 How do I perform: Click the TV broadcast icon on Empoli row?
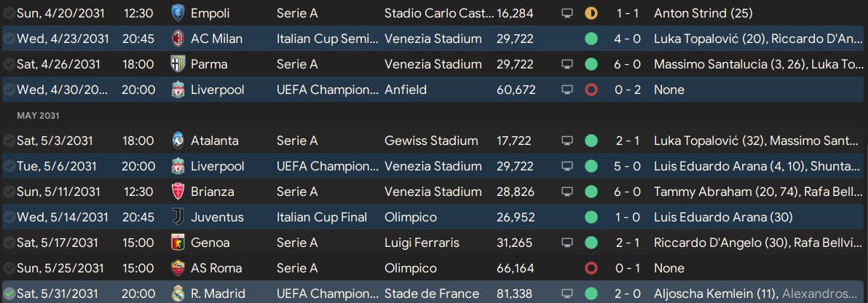pos(567,13)
